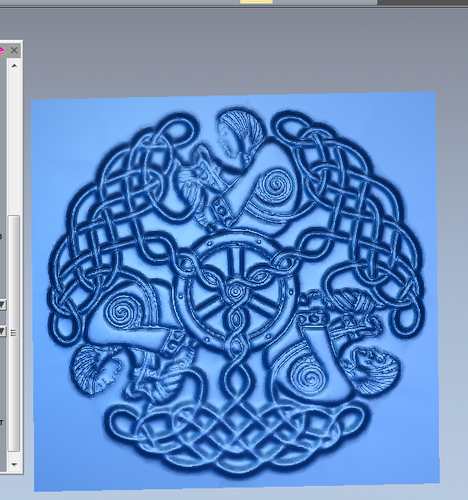Click the magenta icon in the panel header
Image resolution: width=468 pixels, height=500 pixels.
pyautogui.click(x=2, y=51)
